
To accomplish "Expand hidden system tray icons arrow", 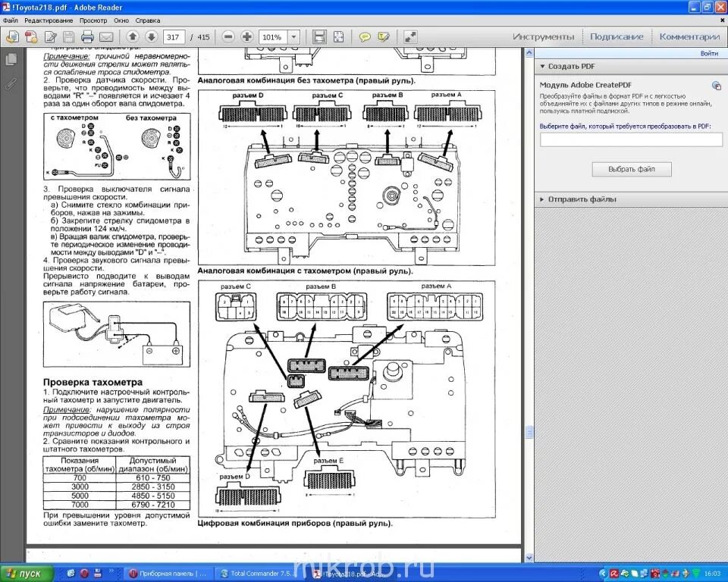I will coord(603,574).
